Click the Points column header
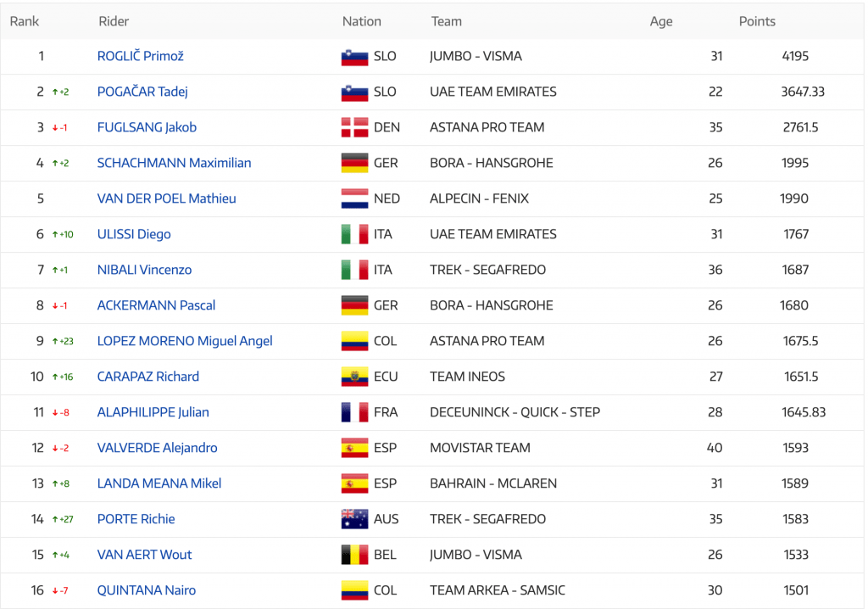Viewport: 868px width, 609px height. pos(757,21)
